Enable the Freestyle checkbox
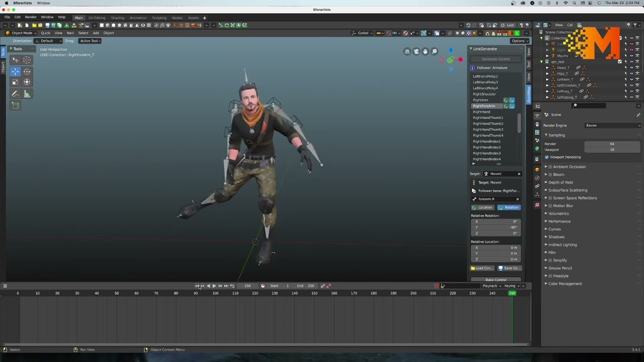 pos(550,276)
